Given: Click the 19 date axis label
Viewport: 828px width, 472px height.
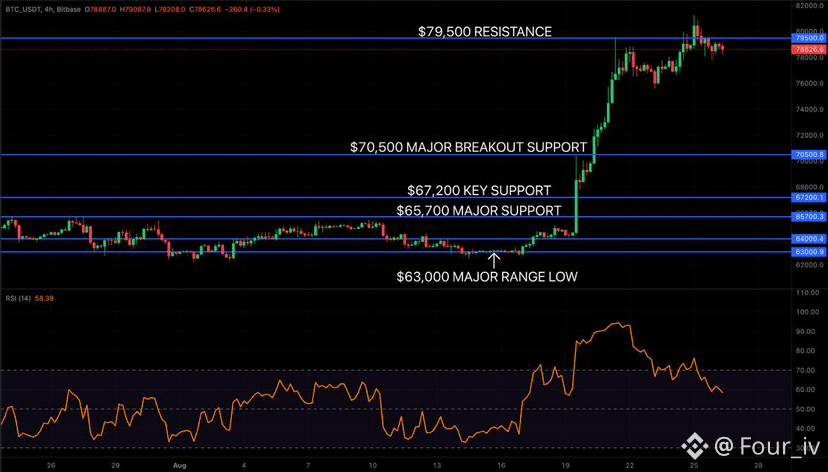Looking at the screenshot, I should click(566, 466).
